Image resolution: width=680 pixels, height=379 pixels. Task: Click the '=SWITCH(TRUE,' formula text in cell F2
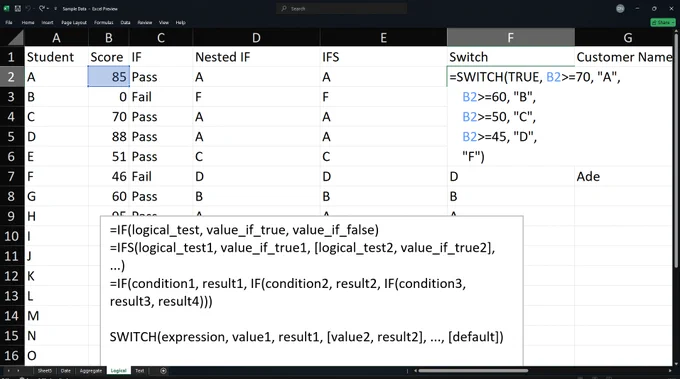[x=496, y=77]
